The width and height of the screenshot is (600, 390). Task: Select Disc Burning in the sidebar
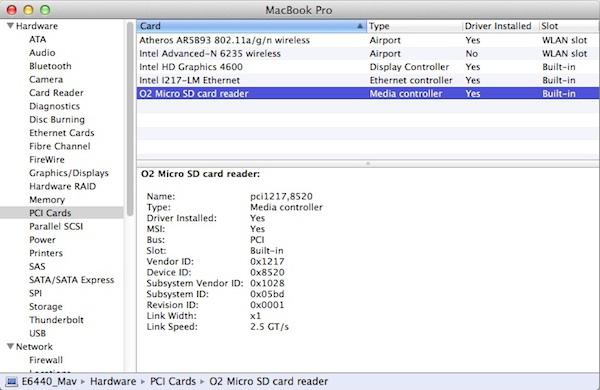coord(57,120)
